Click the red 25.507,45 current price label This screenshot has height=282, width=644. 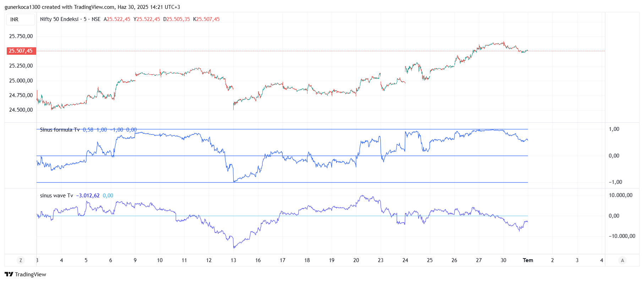(x=21, y=51)
